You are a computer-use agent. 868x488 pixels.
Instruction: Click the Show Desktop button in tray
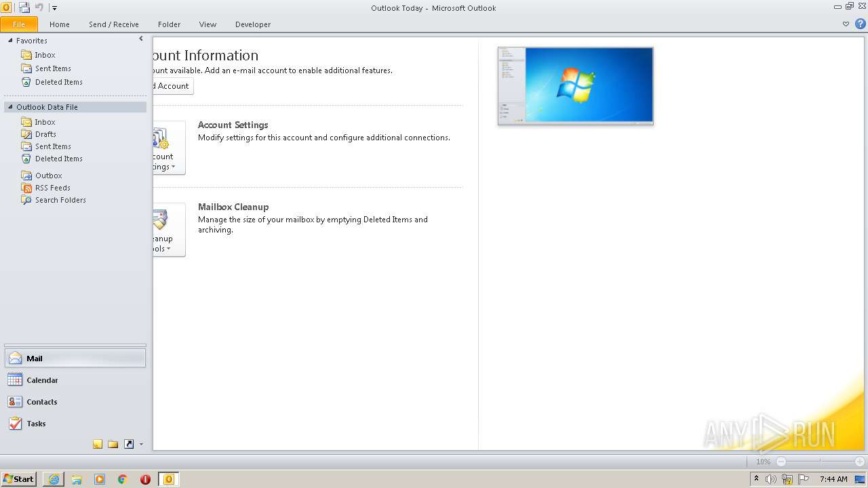pyautogui.click(x=861, y=479)
